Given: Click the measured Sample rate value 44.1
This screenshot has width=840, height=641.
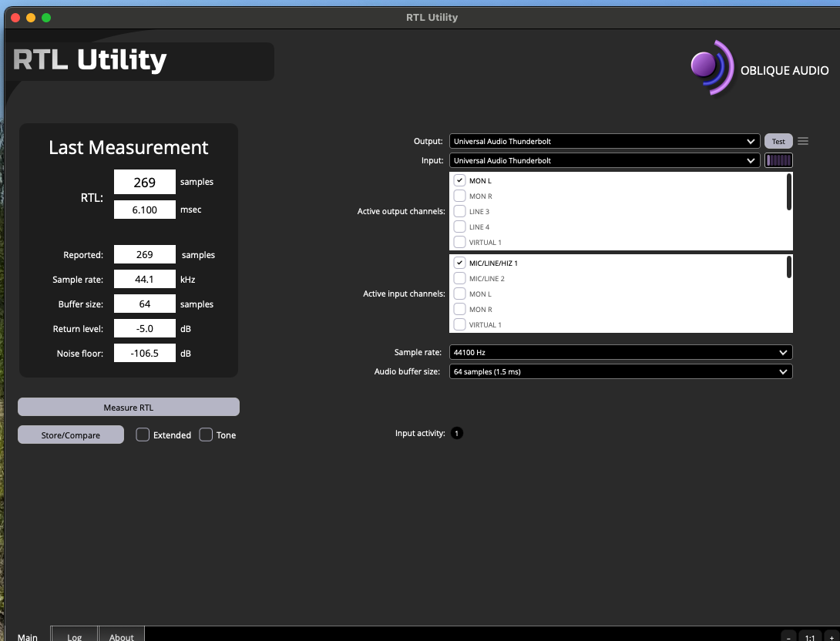Looking at the screenshot, I should (x=145, y=279).
